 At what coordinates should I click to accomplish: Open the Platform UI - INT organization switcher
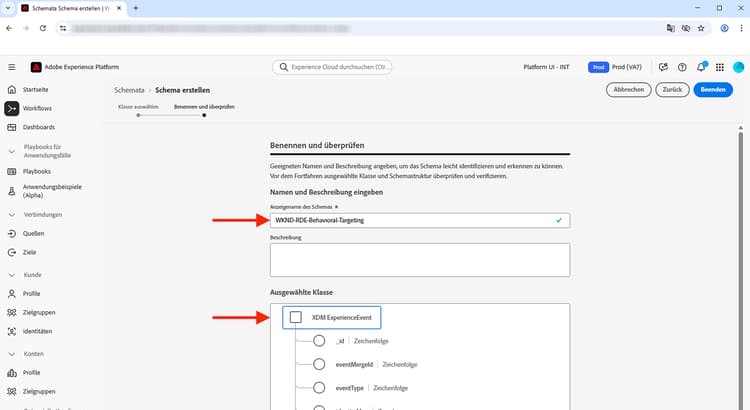pyautogui.click(x=546, y=67)
